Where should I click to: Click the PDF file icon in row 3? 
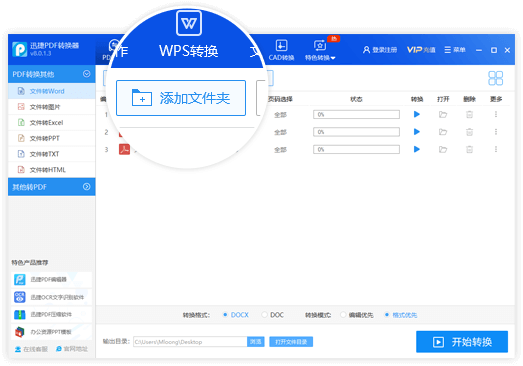(124, 149)
